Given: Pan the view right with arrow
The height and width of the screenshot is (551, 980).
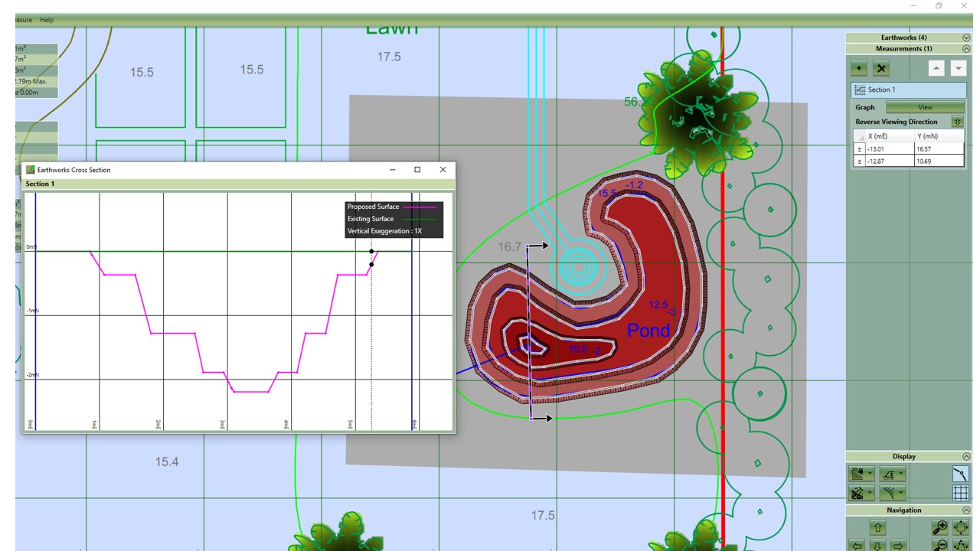Looking at the screenshot, I should pyautogui.click(x=897, y=546).
